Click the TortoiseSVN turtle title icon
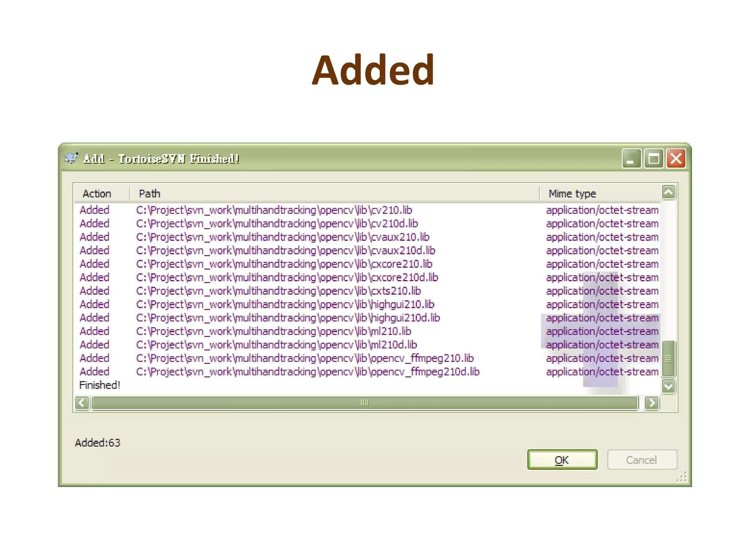 click(x=71, y=158)
